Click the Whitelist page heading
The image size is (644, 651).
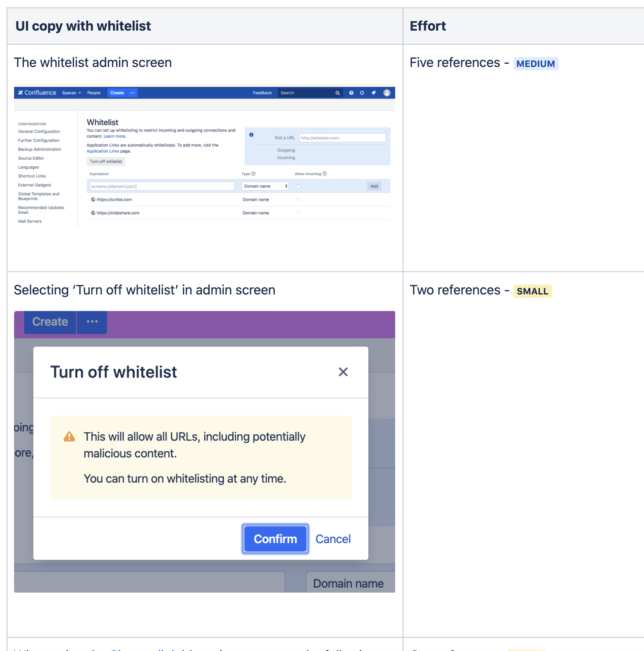(103, 122)
